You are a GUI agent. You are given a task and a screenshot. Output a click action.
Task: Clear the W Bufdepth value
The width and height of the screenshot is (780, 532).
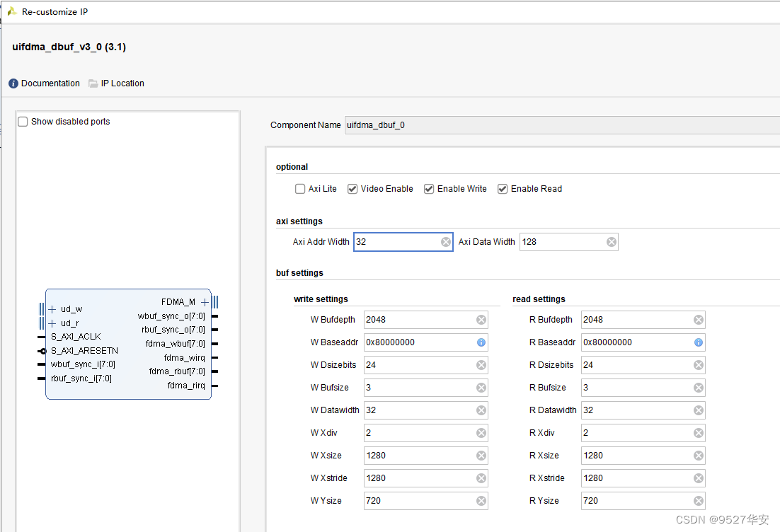481,320
